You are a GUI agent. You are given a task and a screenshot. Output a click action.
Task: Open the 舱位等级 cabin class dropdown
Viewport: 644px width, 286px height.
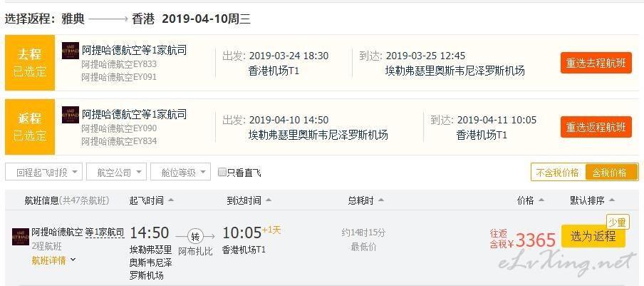pos(181,172)
